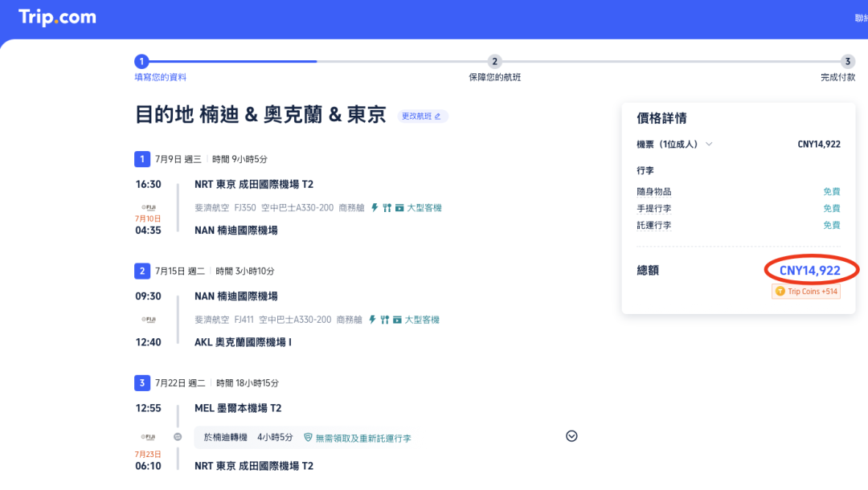Click 免費 next to 隨身物品
The height and width of the screenshot is (490, 868).
point(832,192)
